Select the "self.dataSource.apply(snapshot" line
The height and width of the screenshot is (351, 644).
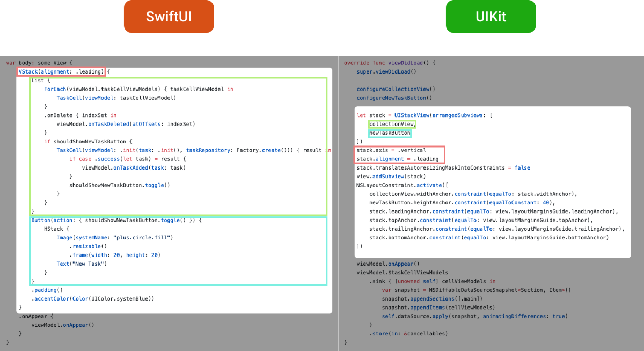tap(474, 316)
